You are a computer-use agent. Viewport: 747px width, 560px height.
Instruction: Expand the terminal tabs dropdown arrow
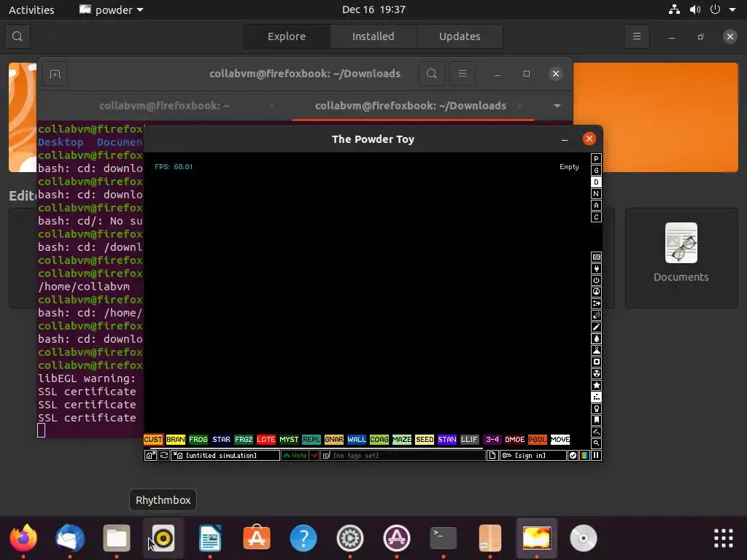pyautogui.click(x=557, y=106)
